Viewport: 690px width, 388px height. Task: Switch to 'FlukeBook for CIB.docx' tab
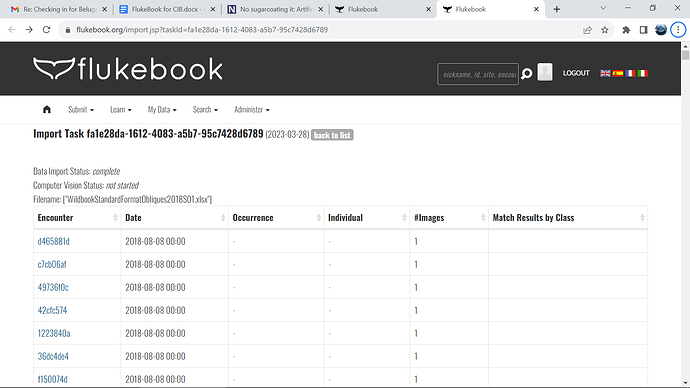[x=167, y=9]
